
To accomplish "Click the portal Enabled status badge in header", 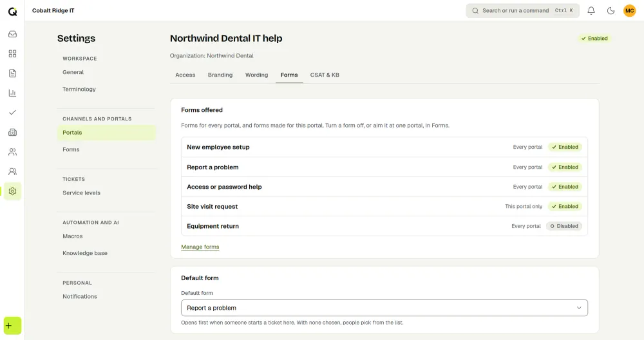I will (594, 39).
